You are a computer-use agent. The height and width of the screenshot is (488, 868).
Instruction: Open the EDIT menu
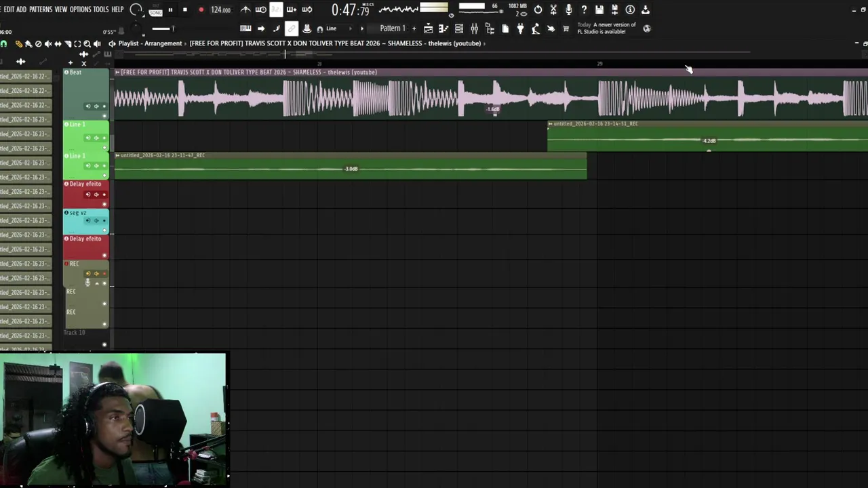(9, 9)
